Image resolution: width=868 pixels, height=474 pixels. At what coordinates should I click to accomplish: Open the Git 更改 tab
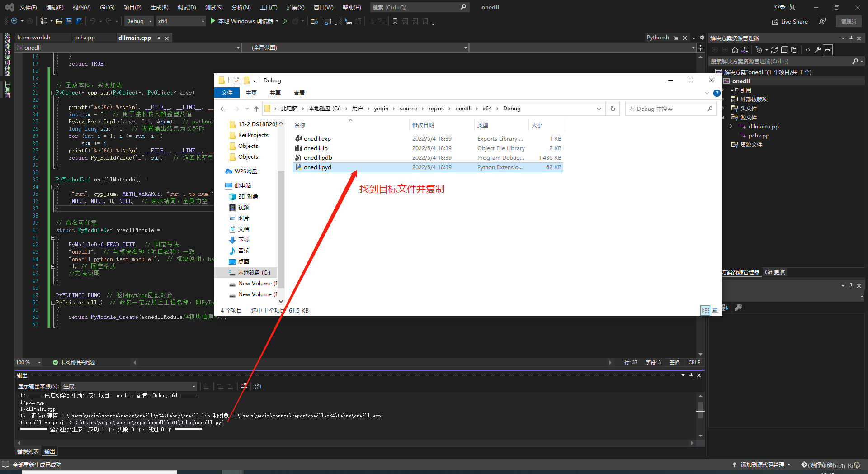point(775,272)
